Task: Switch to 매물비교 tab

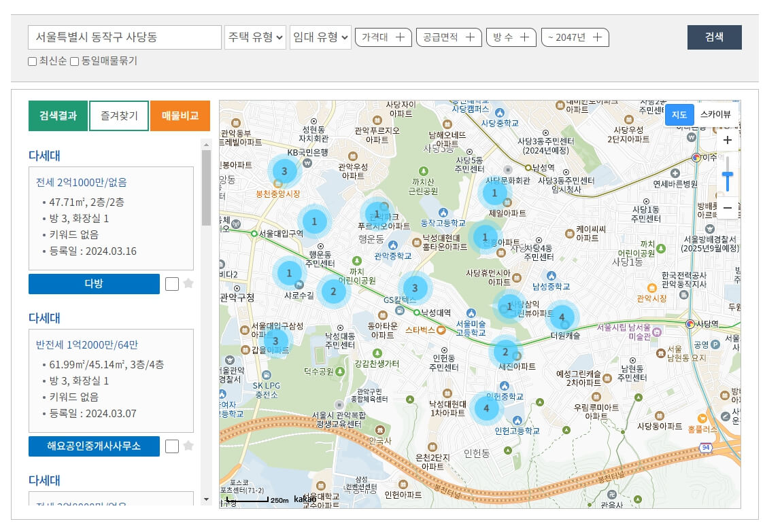Action: 180,116
